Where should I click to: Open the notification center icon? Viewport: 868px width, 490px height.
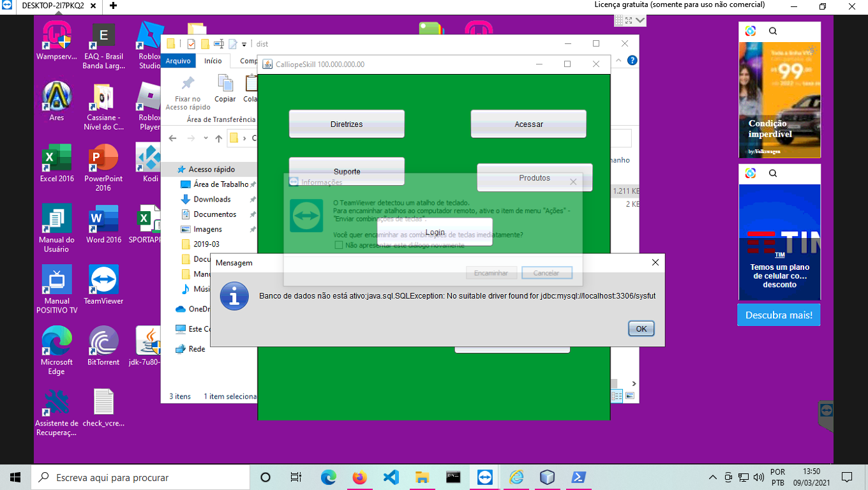(847, 477)
